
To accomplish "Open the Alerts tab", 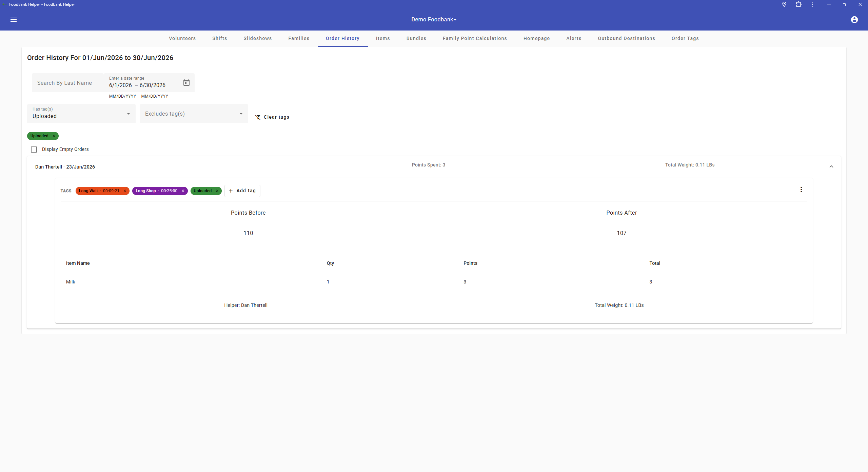I will [574, 38].
